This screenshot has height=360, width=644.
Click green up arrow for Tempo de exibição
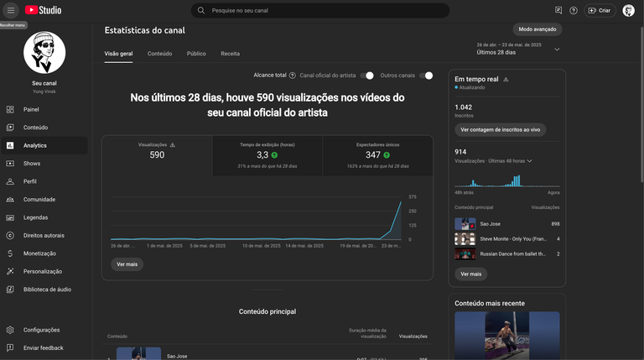tap(274, 155)
